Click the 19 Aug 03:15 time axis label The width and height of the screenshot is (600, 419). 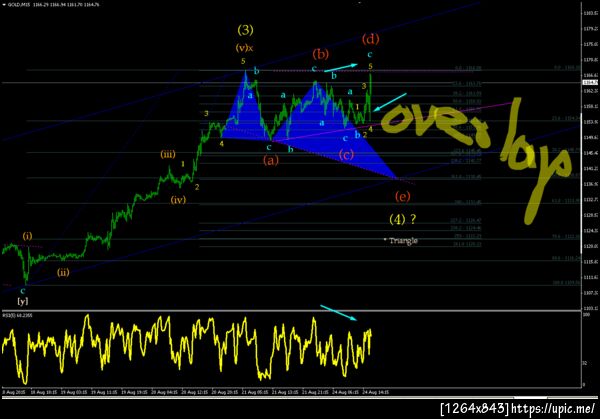click(73, 392)
